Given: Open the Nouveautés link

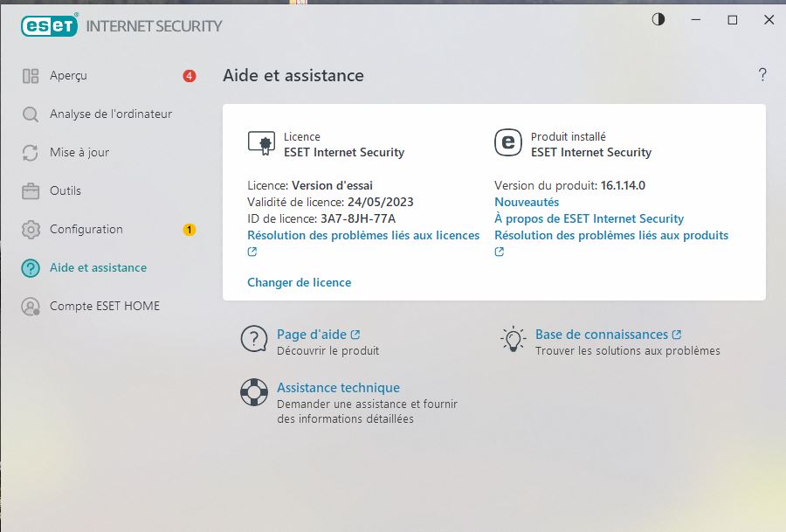Looking at the screenshot, I should tap(527, 202).
